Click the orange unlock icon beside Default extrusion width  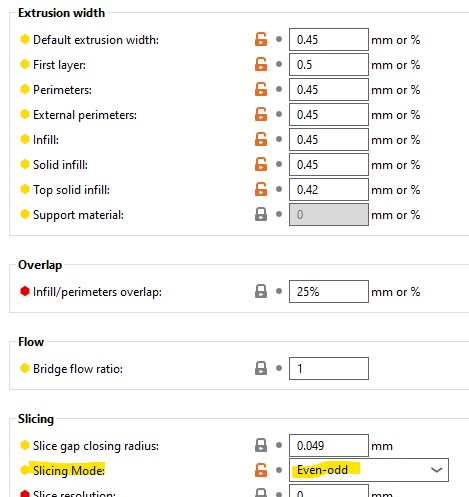click(x=261, y=39)
